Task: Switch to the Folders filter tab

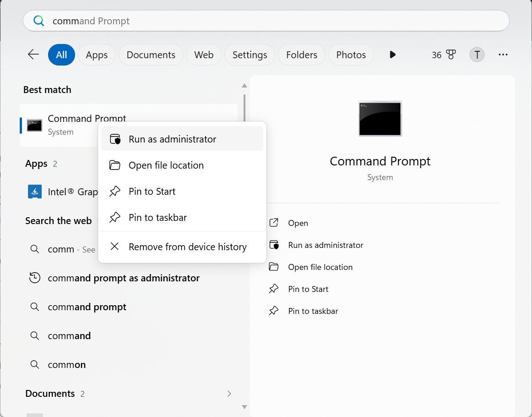Action: coord(302,55)
